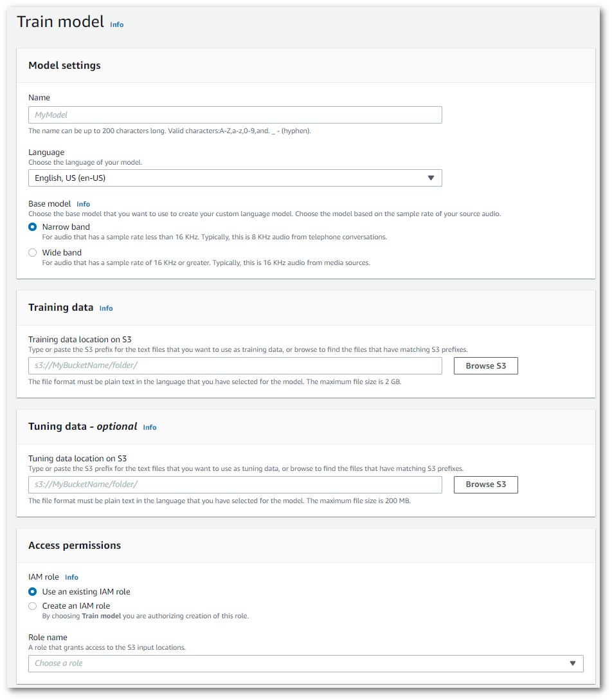Select the Wide band base model
Screen dimensions: 612x700
click(32, 252)
